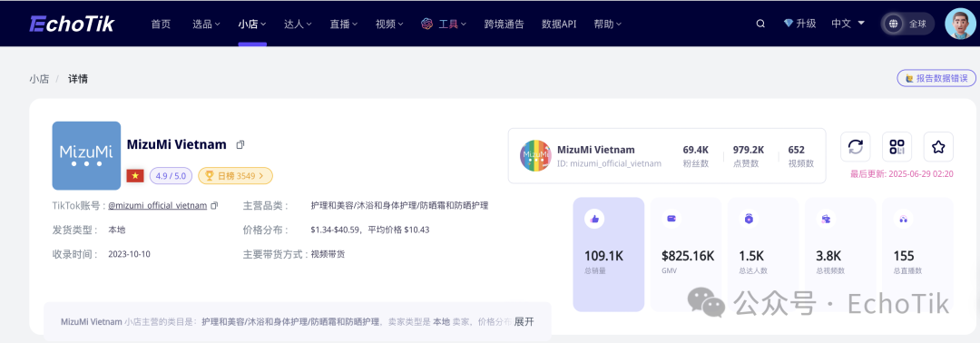Screen dimensions: 980x343
Task: Open the 日榜 3549 ranking badge
Action: [236, 175]
